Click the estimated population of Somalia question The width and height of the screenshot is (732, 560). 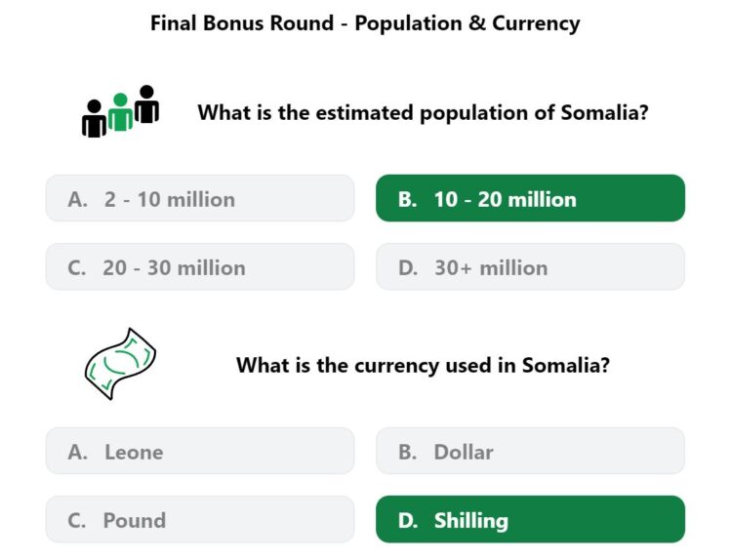point(423,112)
